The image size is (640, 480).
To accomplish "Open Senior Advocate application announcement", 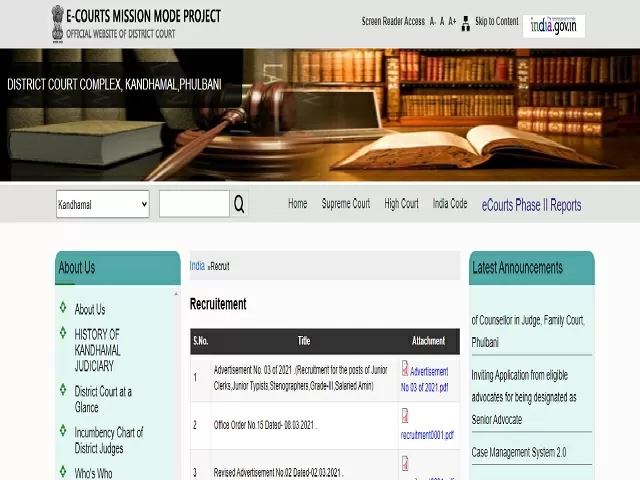I will [x=524, y=397].
